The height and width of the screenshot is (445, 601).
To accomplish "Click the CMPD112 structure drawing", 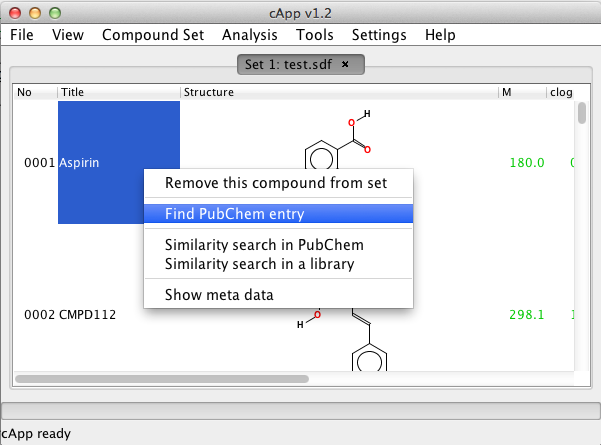I will coord(342,339).
